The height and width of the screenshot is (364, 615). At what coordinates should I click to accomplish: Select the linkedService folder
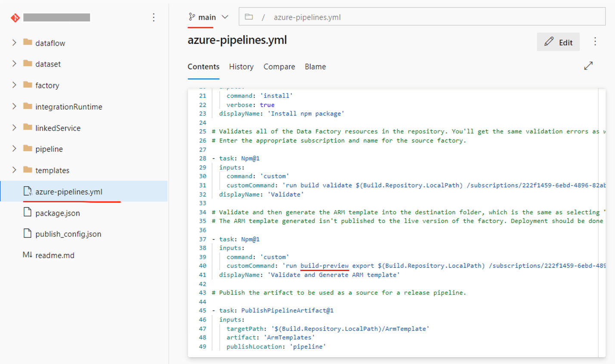click(58, 128)
